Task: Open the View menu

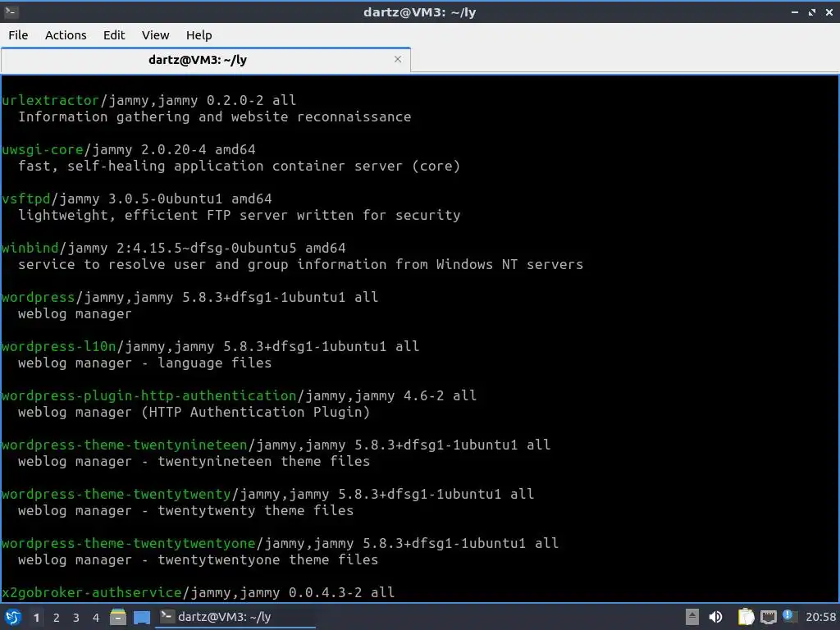Action: point(155,35)
